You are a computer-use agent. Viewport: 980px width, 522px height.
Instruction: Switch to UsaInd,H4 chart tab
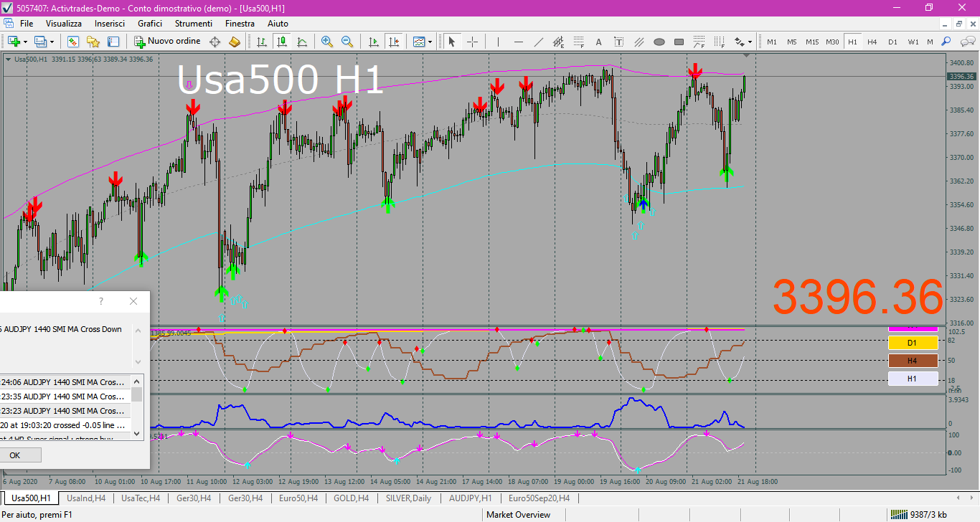(85, 498)
